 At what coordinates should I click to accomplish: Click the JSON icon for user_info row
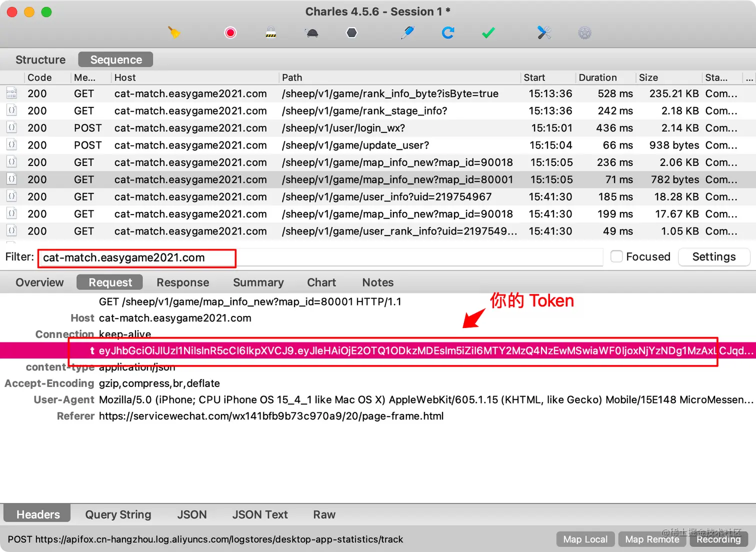(11, 196)
